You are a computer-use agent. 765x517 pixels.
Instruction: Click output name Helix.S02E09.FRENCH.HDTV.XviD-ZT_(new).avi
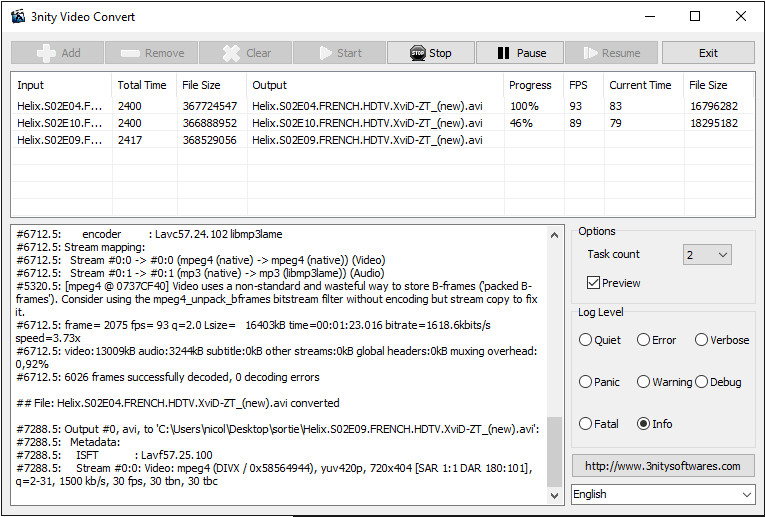click(367, 140)
